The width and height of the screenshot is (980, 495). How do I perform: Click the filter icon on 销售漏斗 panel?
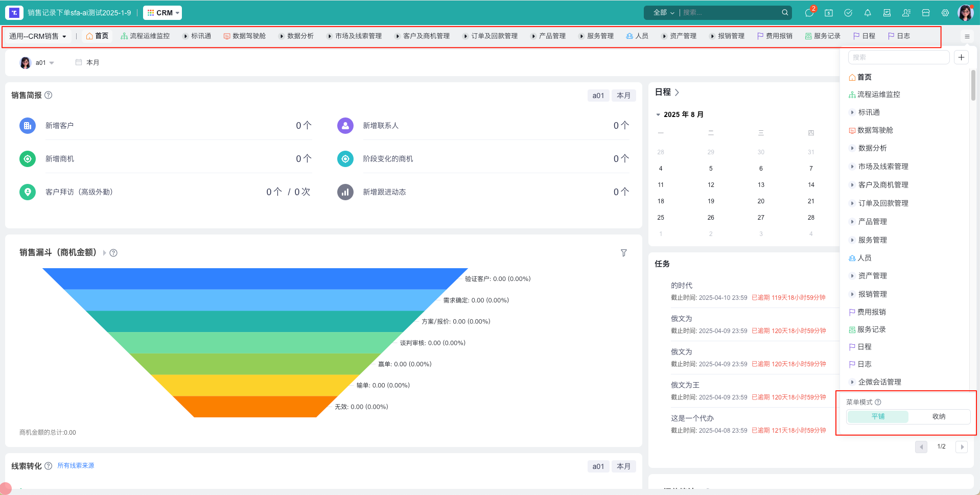(623, 253)
